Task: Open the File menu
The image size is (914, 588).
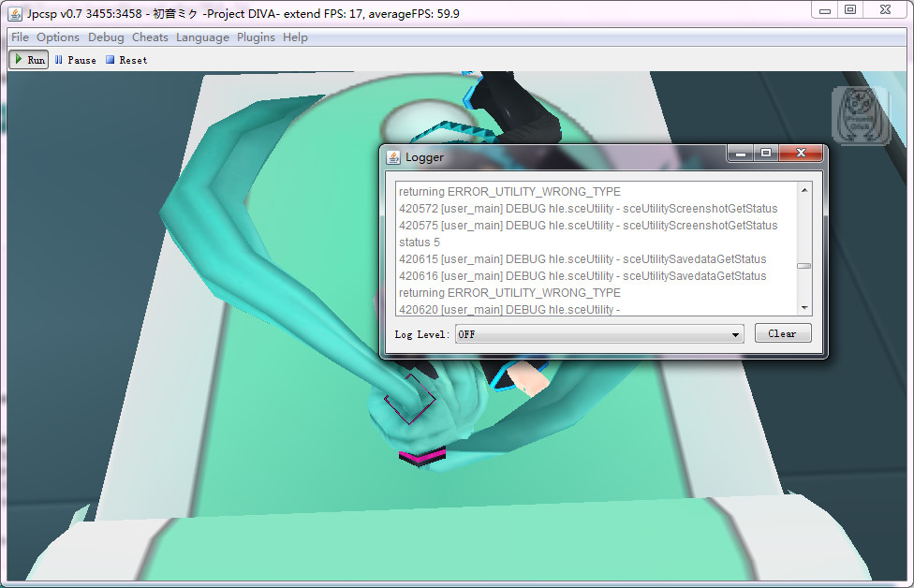Action: pyautogui.click(x=20, y=37)
